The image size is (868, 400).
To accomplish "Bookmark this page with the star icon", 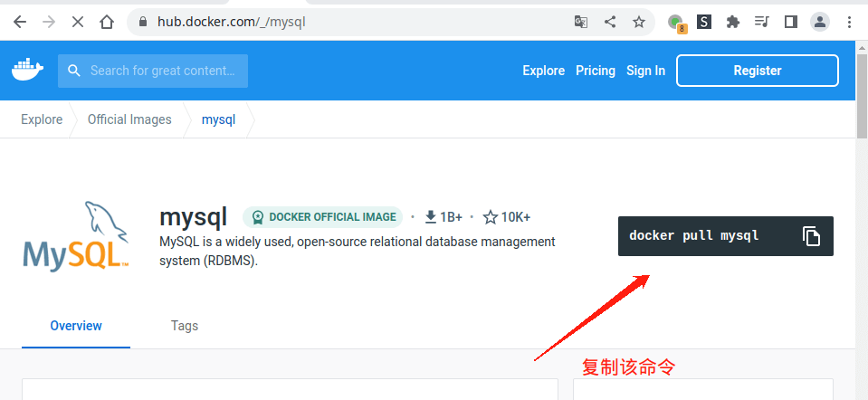I will [x=639, y=22].
